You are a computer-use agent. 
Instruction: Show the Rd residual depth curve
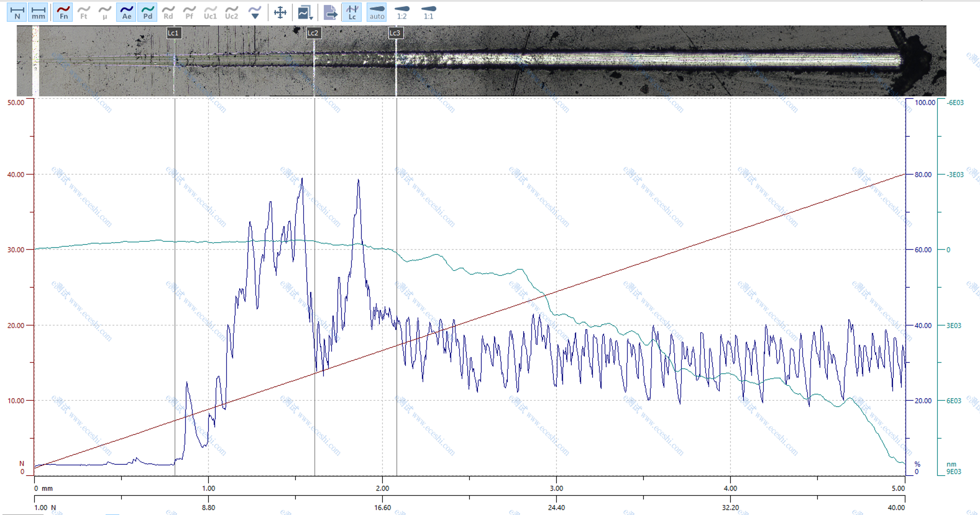point(169,12)
